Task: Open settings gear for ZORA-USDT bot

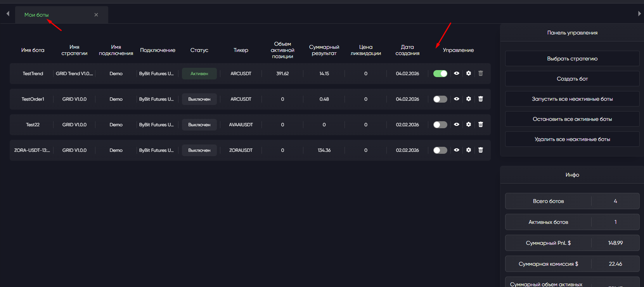Action: click(x=469, y=150)
